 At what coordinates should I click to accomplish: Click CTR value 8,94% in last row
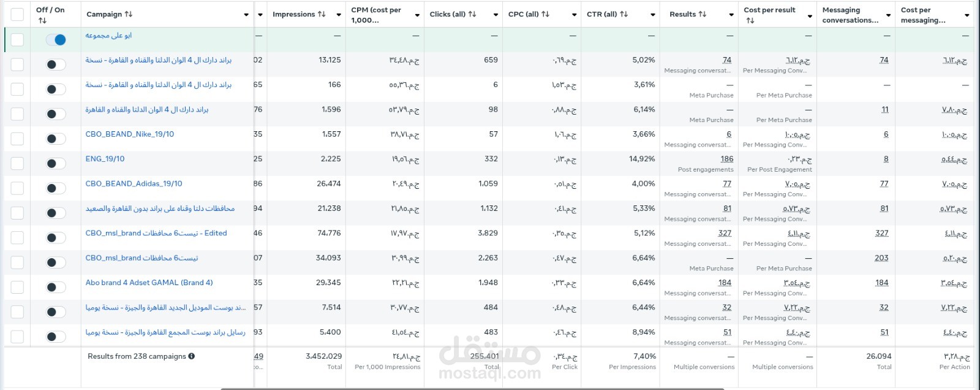[x=644, y=332]
